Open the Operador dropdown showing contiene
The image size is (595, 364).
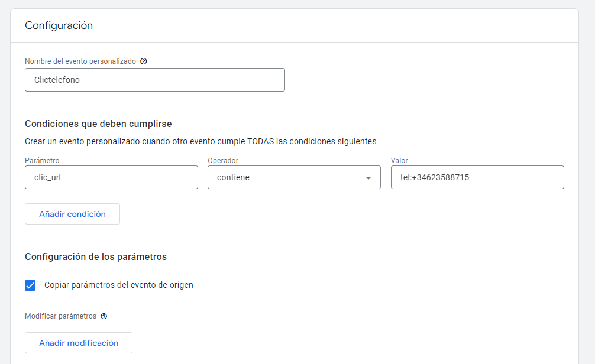(294, 177)
